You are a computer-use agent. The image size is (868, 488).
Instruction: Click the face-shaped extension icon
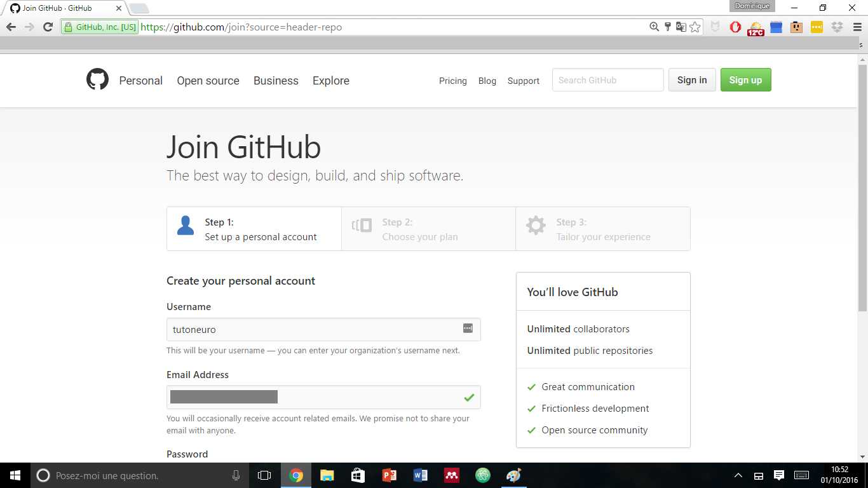796,27
